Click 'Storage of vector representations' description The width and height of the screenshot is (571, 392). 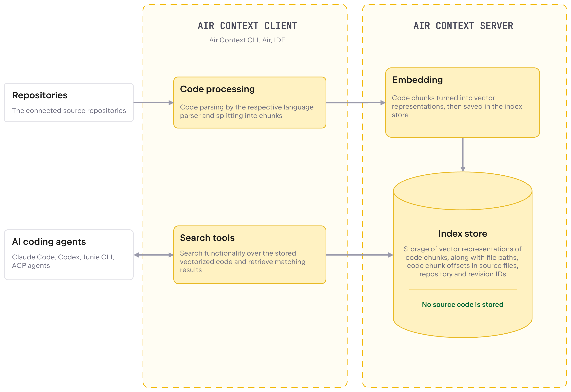click(x=463, y=262)
